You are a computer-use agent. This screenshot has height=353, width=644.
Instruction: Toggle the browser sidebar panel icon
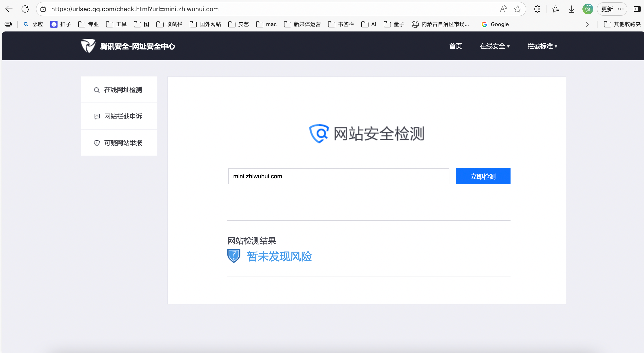tap(637, 9)
